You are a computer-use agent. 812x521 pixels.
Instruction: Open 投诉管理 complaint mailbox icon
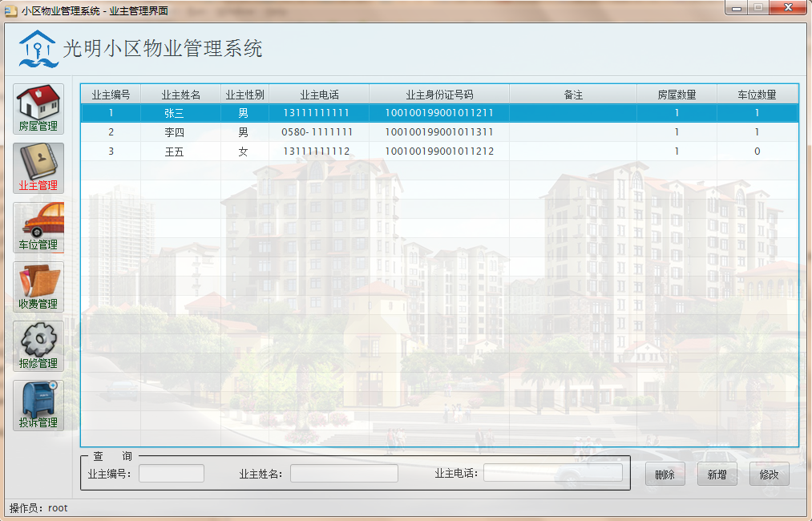coord(38,406)
